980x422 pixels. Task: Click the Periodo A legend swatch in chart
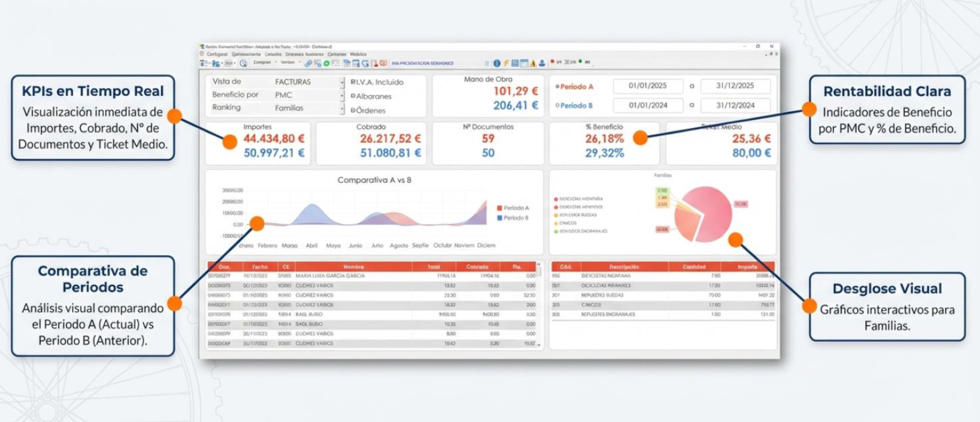tap(500, 208)
